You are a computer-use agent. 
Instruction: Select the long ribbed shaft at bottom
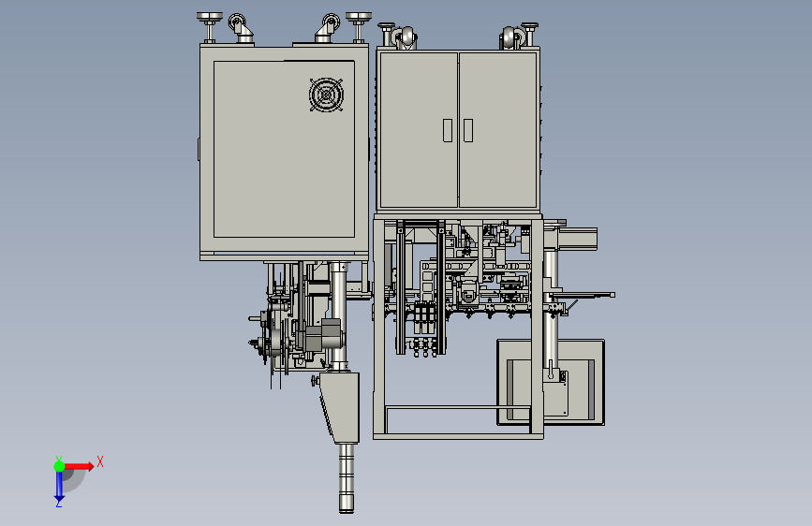(x=347, y=478)
